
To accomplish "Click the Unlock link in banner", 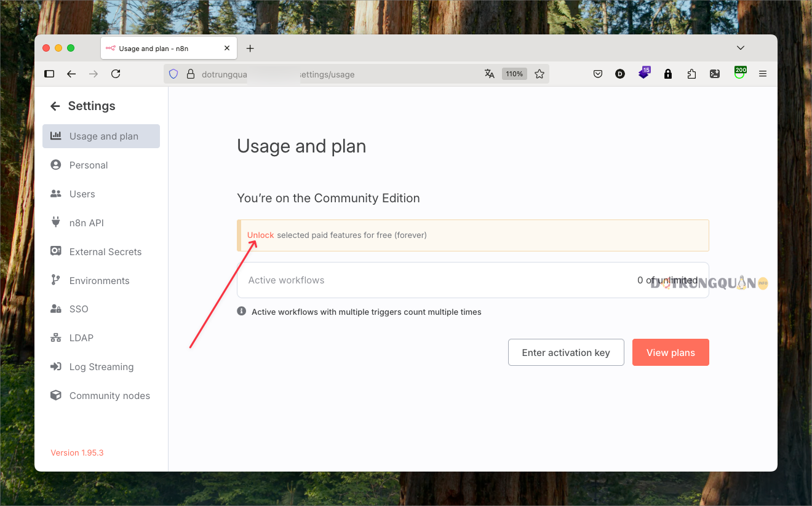I will pyautogui.click(x=261, y=235).
